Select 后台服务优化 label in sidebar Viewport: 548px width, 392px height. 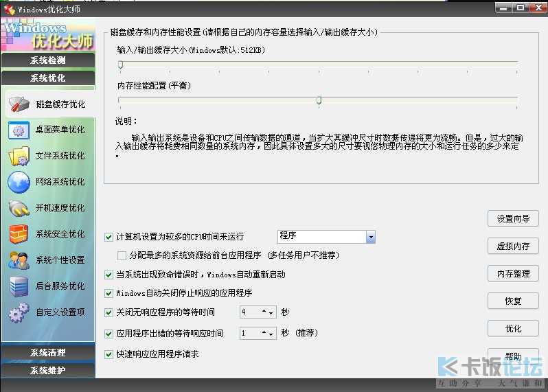[x=60, y=286]
